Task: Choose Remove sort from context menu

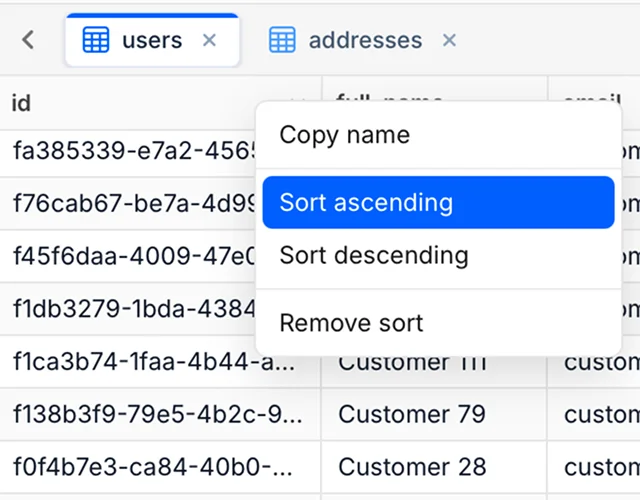Action: [438, 323]
